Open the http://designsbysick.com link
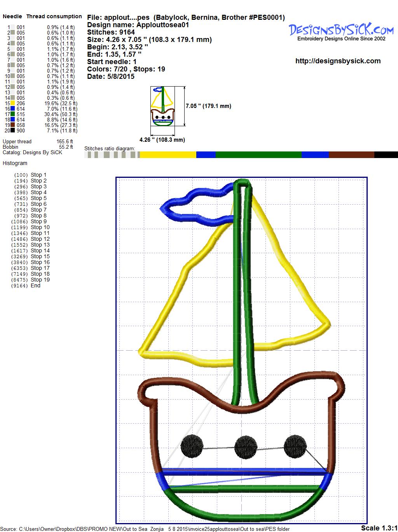398x532 pixels. pyautogui.click(x=338, y=61)
